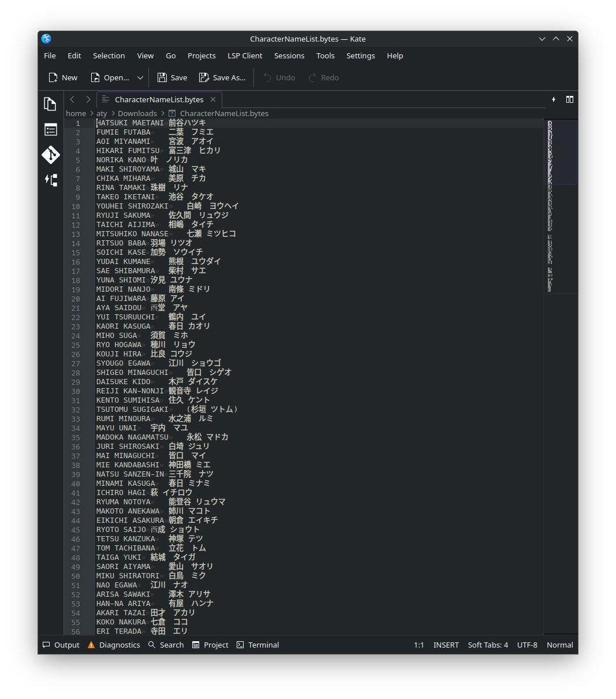Click on the text MADOKA NAGAMATSU

pos(132,437)
